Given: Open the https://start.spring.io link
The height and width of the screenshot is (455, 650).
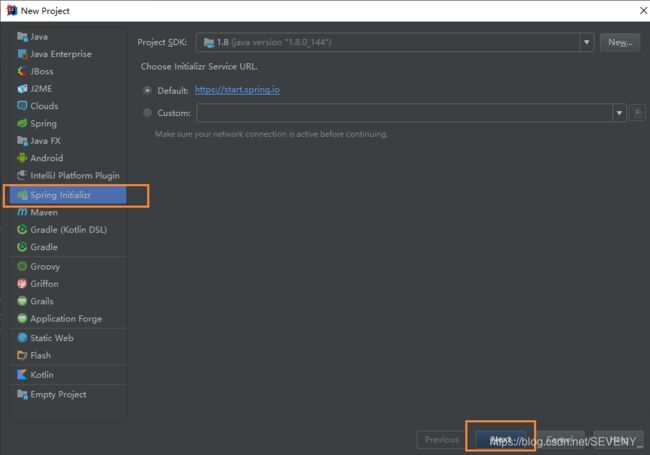Looking at the screenshot, I should coord(237,90).
